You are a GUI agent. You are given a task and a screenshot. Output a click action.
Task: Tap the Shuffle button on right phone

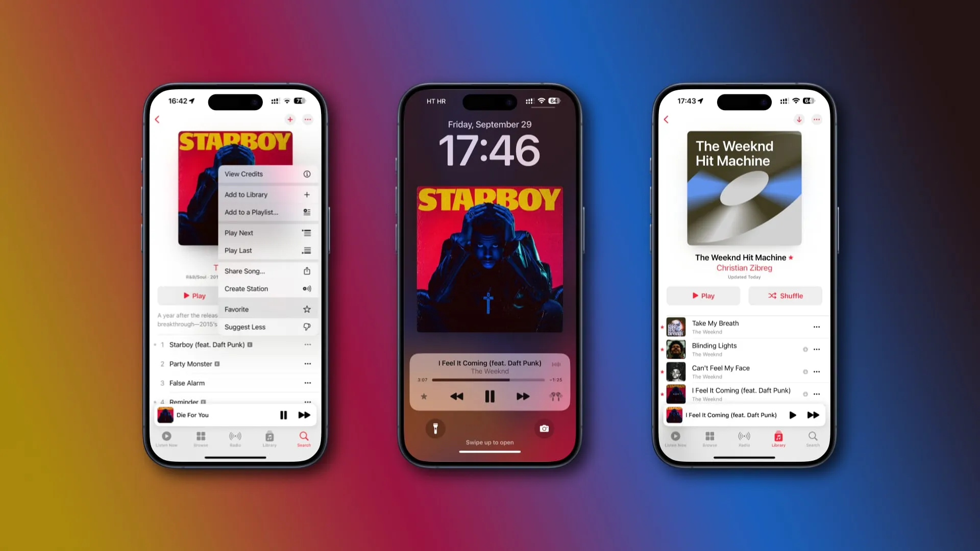(785, 296)
